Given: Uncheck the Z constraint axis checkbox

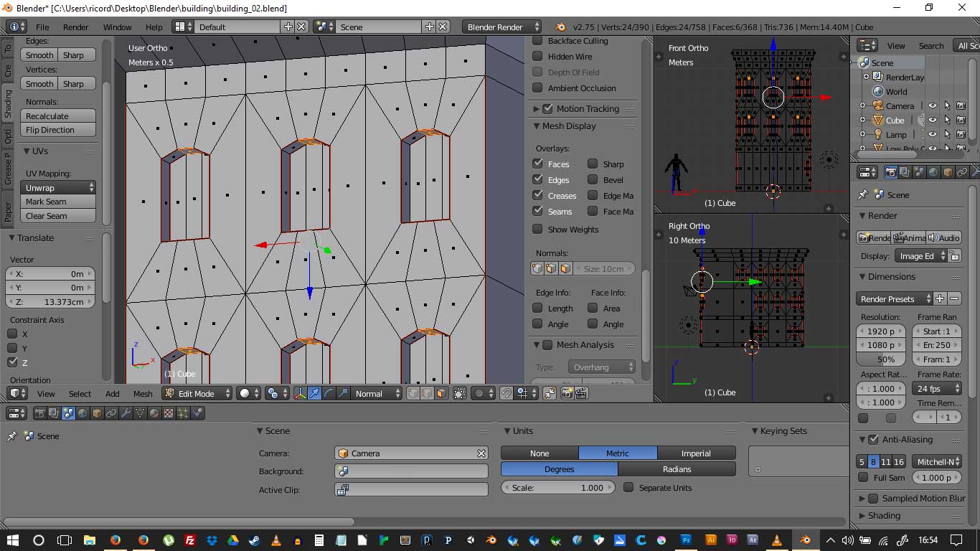Looking at the screenshot, I should 13,362.
